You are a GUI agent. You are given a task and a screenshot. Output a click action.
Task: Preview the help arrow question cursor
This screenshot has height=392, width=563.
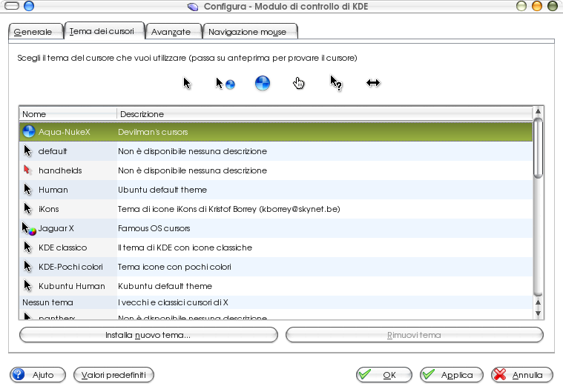pyautogui.click(x=336, y=83)
